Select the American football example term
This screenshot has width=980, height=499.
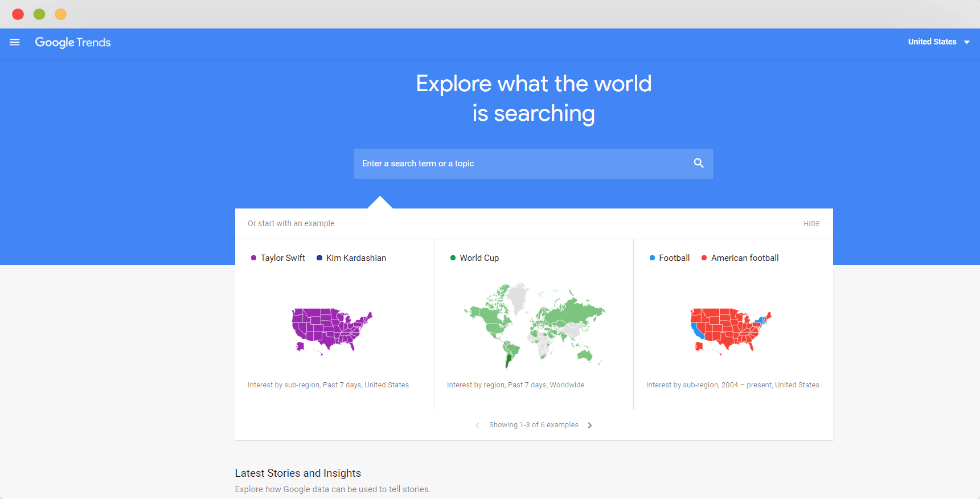745,258
